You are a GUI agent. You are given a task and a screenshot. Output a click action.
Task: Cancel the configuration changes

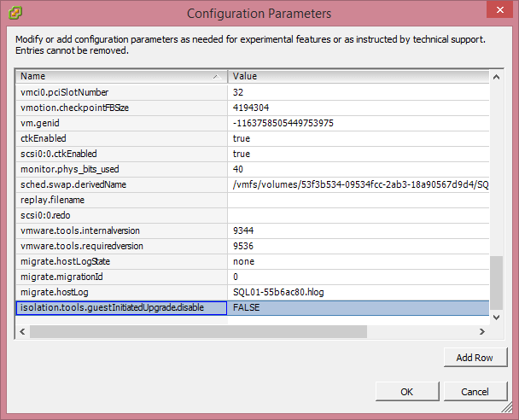pos(474,391)
